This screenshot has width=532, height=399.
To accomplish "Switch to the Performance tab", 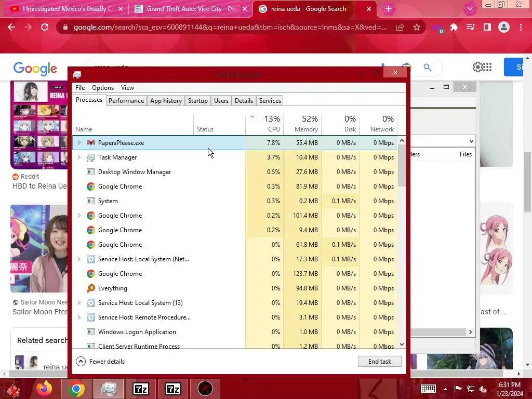I will [x=126, y=101].
